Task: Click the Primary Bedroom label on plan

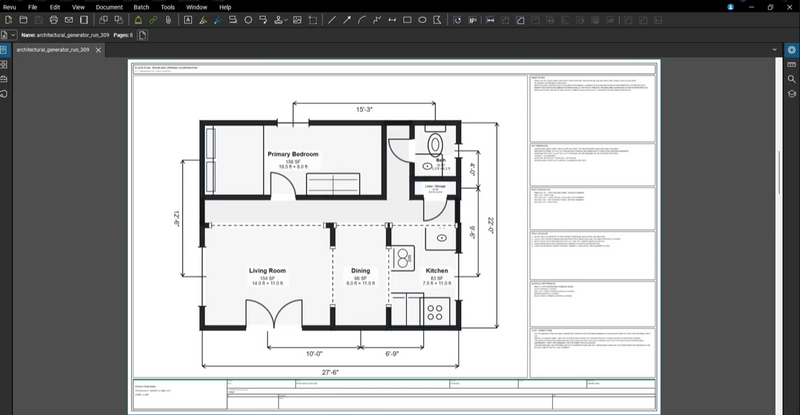Action: click(x=293, y=154)
